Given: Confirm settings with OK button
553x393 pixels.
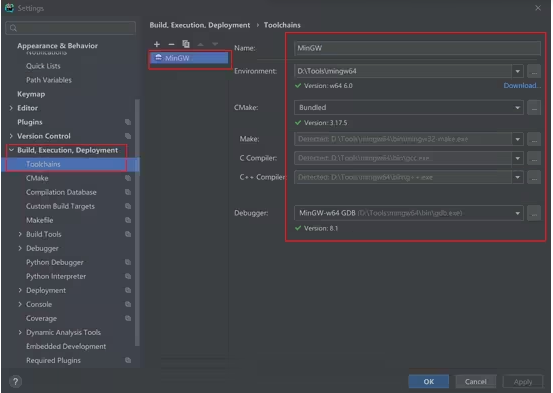Looking at the screenshot, I should (429, 381).
